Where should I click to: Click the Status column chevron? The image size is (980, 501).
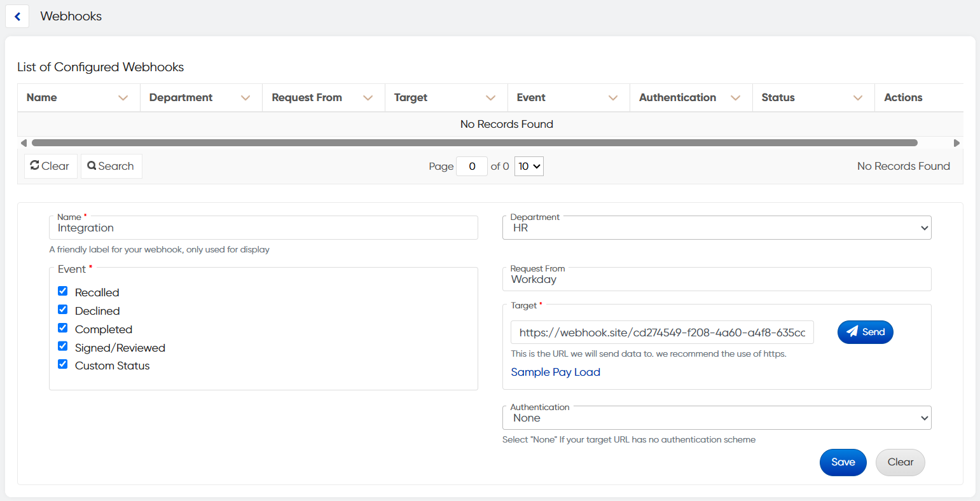[x=858, y=98]
